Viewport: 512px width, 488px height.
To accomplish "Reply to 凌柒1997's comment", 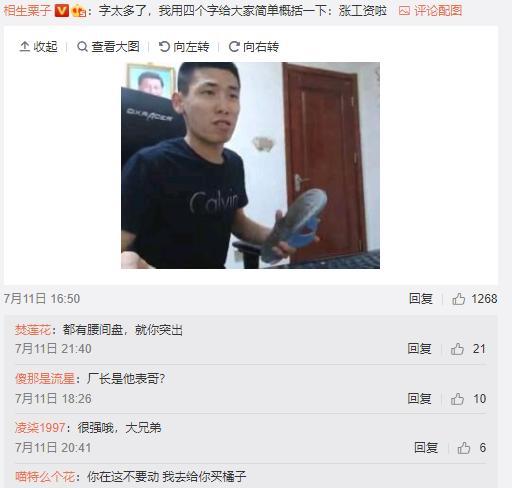I will (x=426, y=448).
